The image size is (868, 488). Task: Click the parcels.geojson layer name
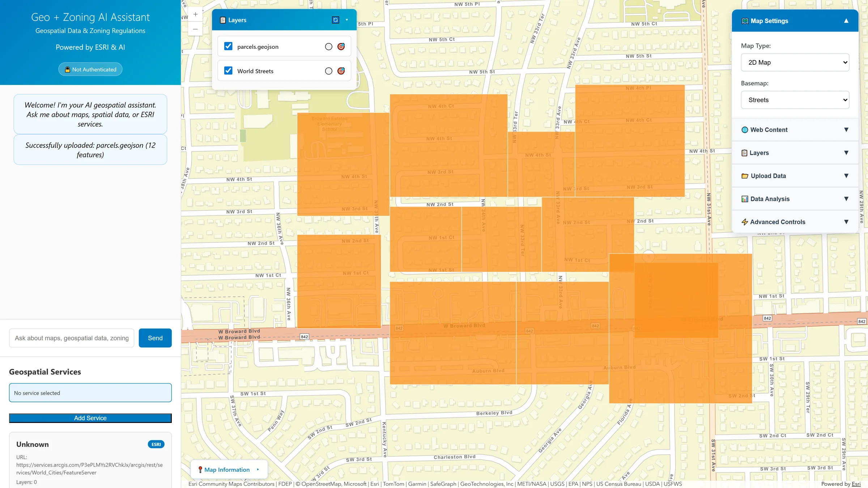click(x=258, y=47)
